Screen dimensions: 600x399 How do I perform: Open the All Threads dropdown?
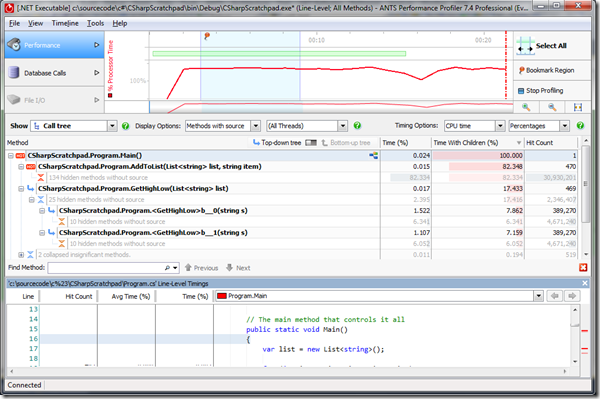coord(343,126)
